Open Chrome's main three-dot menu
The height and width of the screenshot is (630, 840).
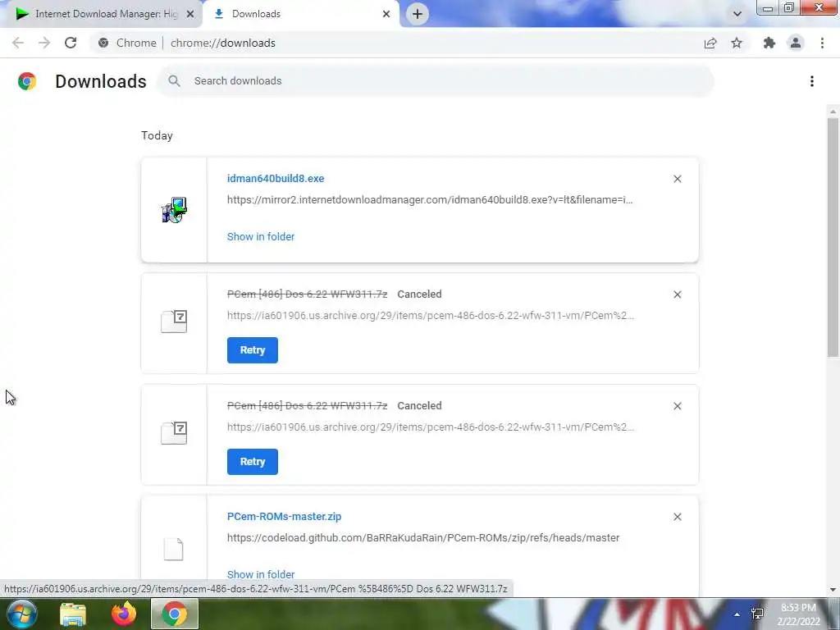[x=822, y=43]
